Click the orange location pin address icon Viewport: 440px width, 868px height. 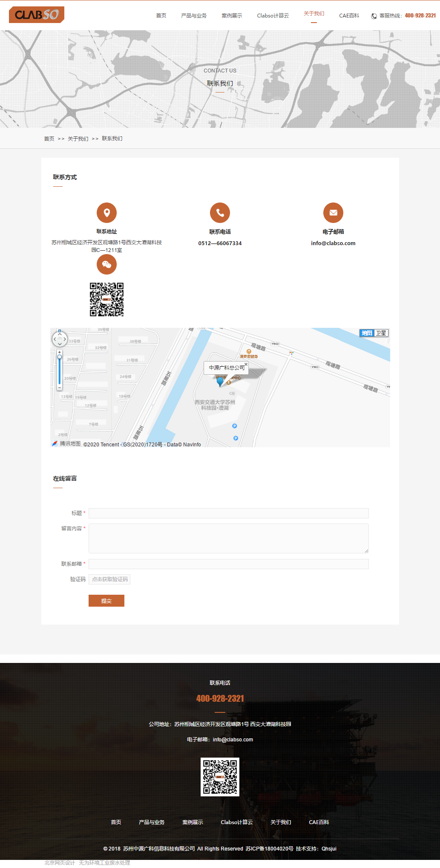pos(106,212)
